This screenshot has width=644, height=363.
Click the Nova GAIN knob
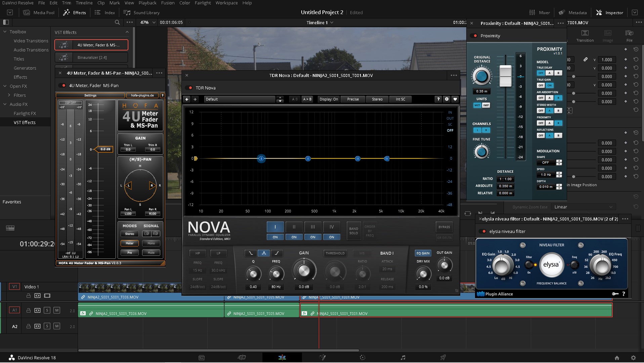(304, 271)
